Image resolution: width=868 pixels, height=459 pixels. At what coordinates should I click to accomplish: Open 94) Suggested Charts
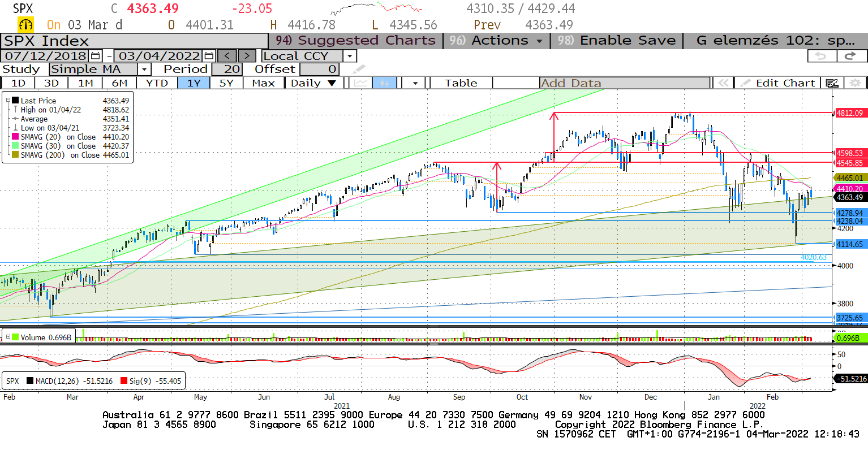click(355, 41)
